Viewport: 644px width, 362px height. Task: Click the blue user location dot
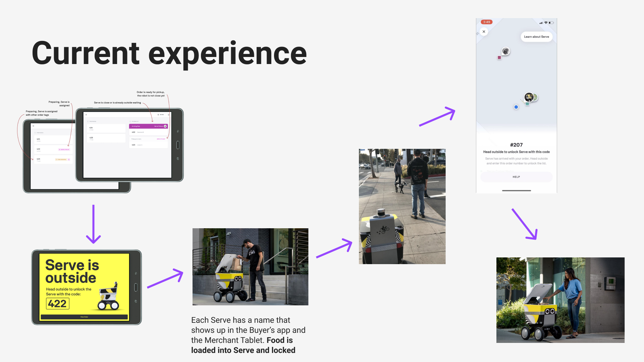516,107
